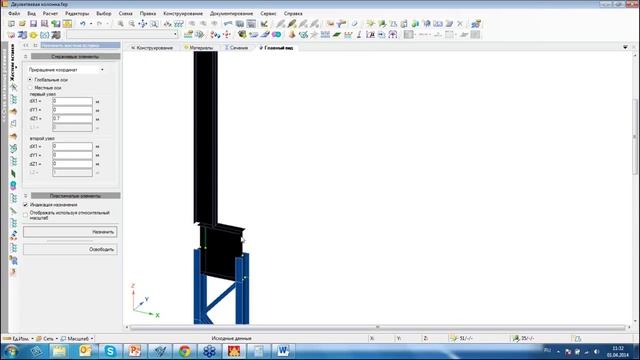Open Skype from the taskbar
Screen dimensions: 640x360
click(110, 351)
